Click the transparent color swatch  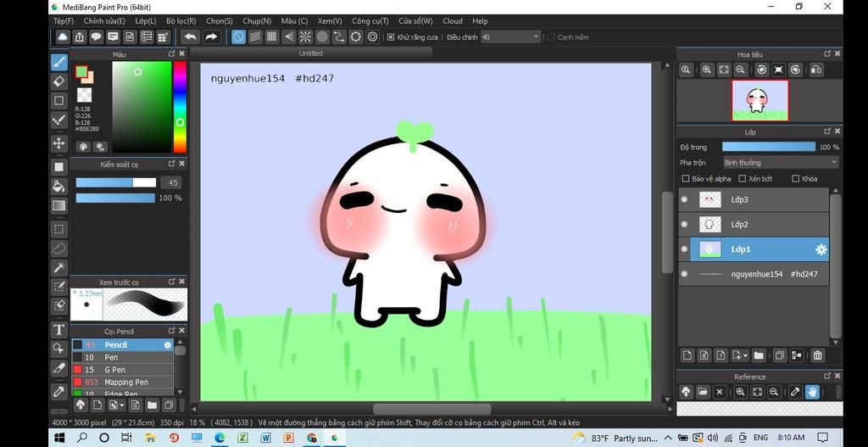point(84,95)
